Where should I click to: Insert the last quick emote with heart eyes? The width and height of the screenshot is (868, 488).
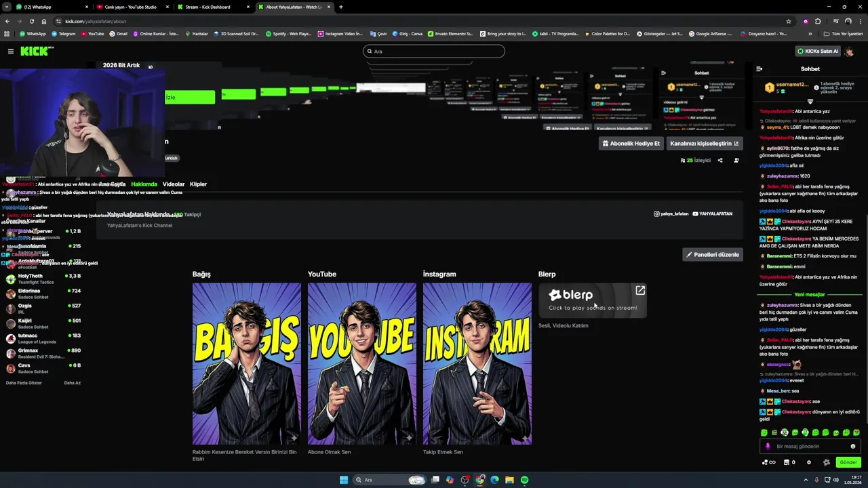tap(856, 432)
